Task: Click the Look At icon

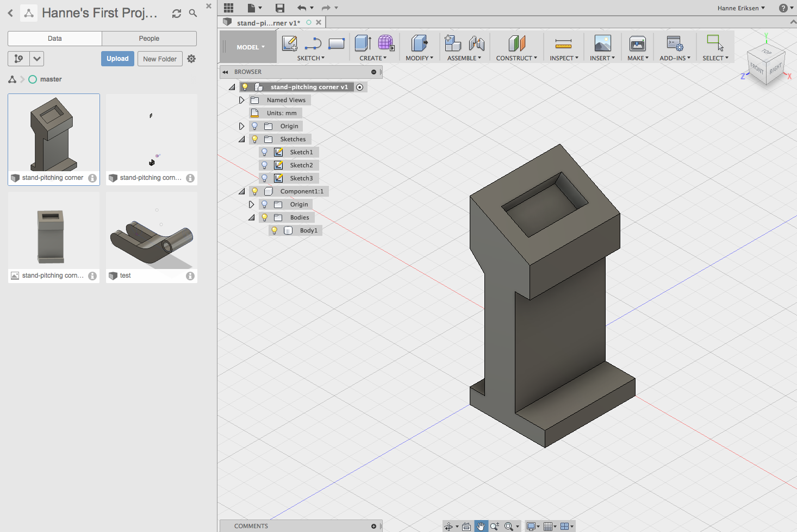Action: [466, 526]
